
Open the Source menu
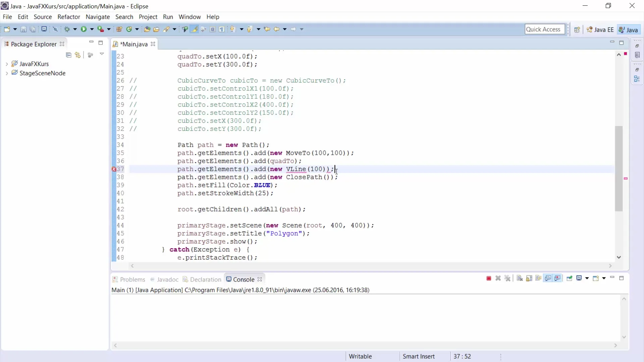tap(43, 17)
